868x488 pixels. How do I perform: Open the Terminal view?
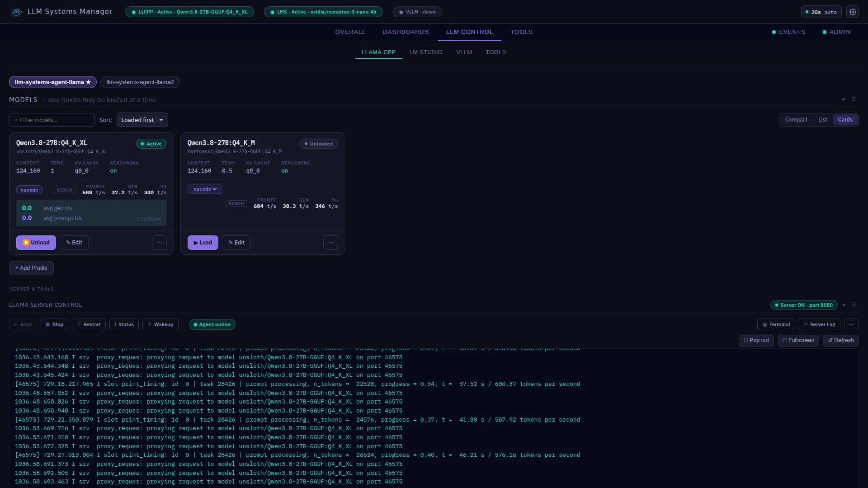pos(776,324)
